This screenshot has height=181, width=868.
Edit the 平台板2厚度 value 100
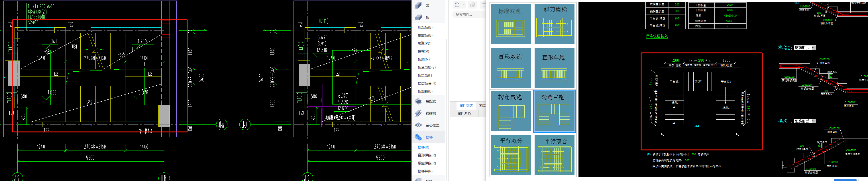tap(677, 25)
